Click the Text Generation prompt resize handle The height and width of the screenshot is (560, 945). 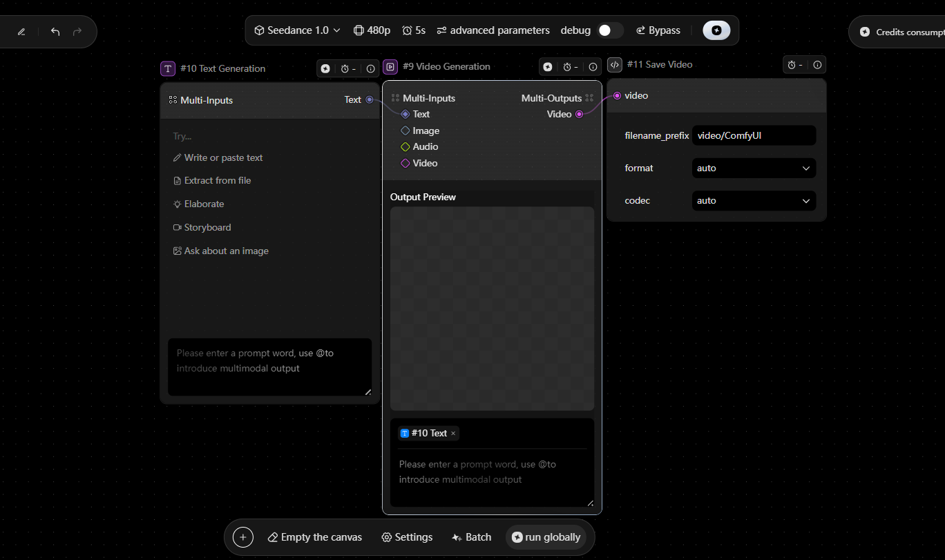click(x=367, y=392)
